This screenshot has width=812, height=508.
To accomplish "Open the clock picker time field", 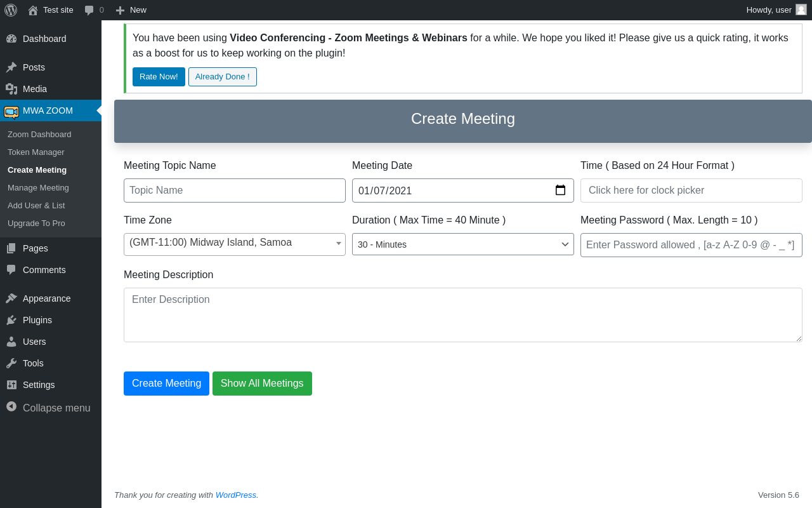I will [x=691, y=190].
